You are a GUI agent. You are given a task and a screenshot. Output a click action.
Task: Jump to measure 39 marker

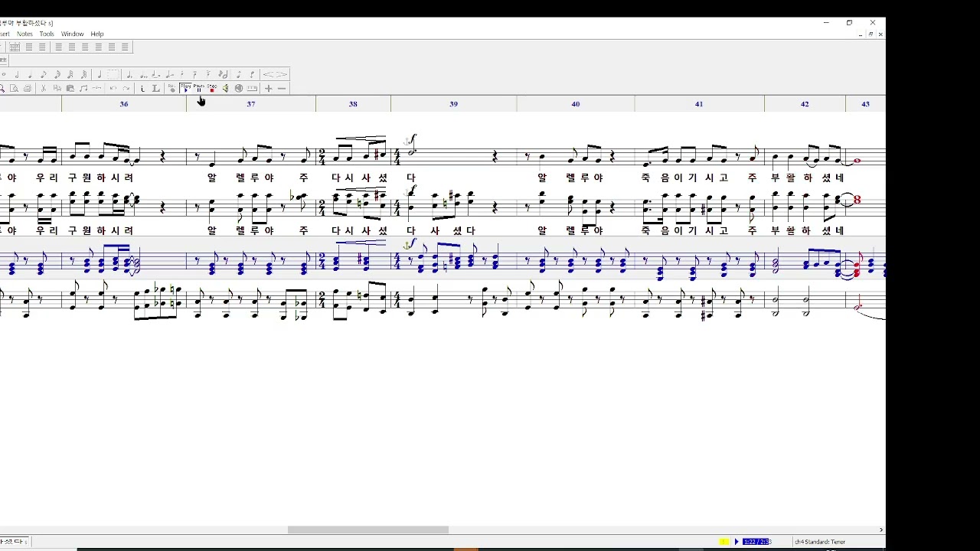click(453, 104)
